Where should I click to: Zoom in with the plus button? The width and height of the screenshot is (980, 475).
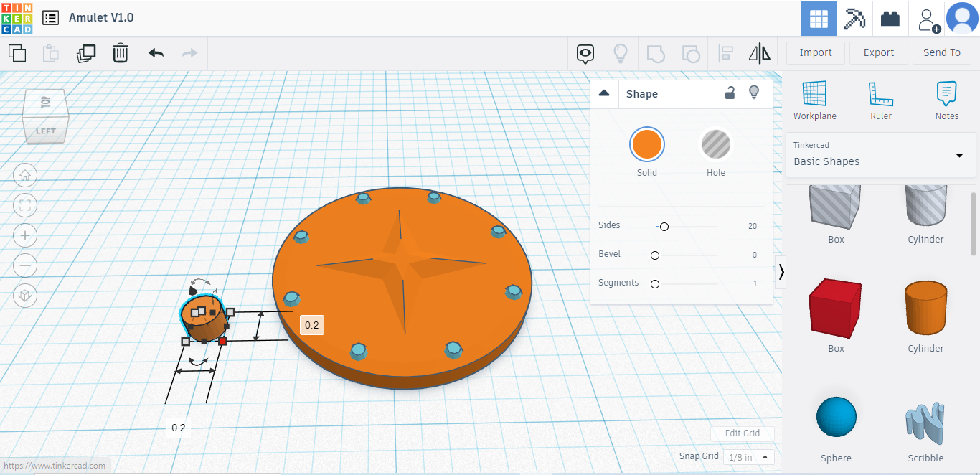click(25, 235)
